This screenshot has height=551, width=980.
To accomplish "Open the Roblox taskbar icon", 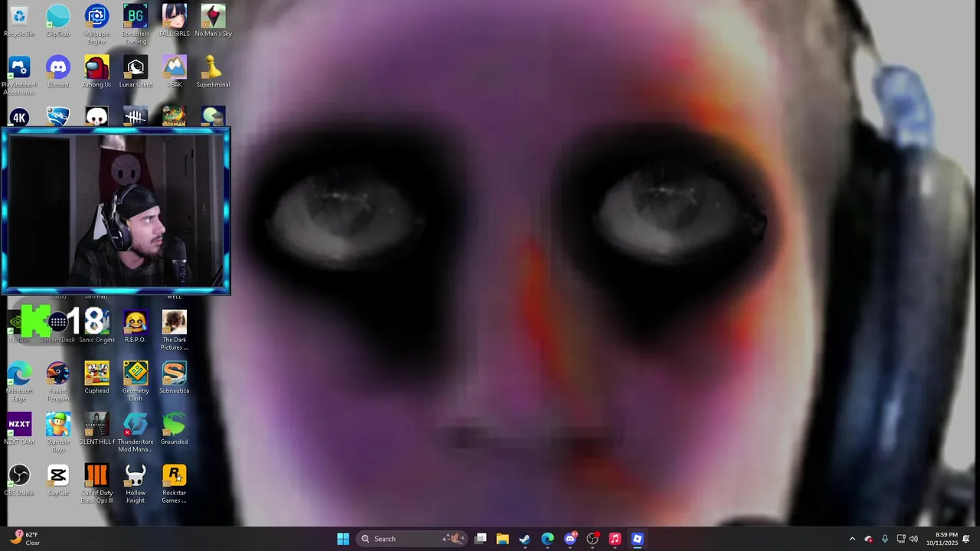I will click(637, 539).
